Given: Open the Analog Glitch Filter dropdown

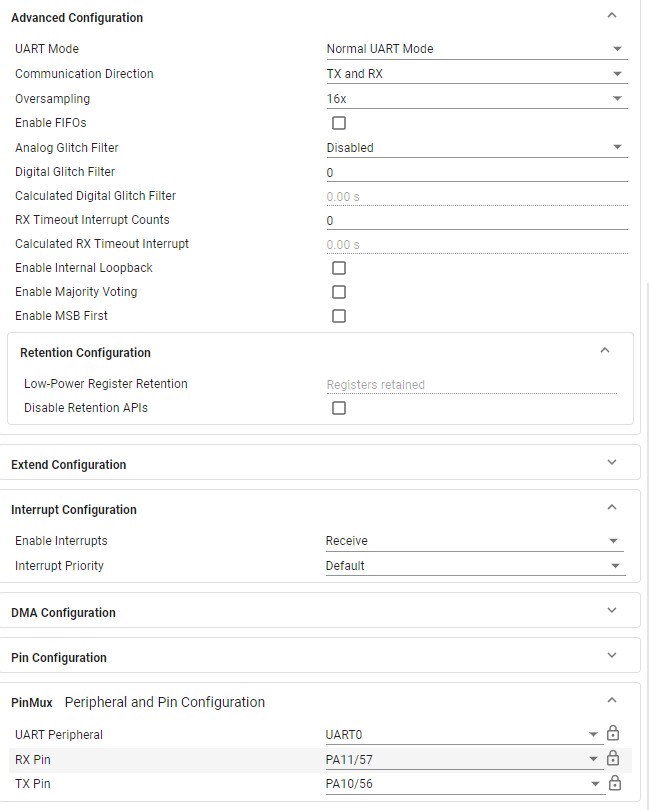Looking at the screenshot, I should 476,148.
